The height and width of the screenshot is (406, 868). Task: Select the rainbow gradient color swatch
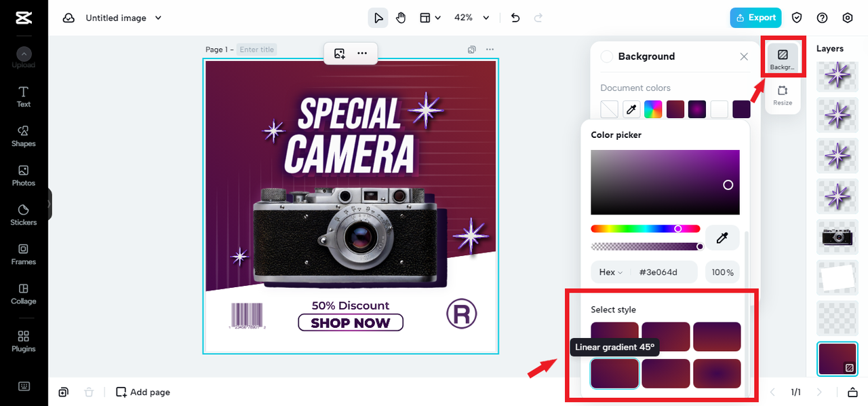coord(653,109)
